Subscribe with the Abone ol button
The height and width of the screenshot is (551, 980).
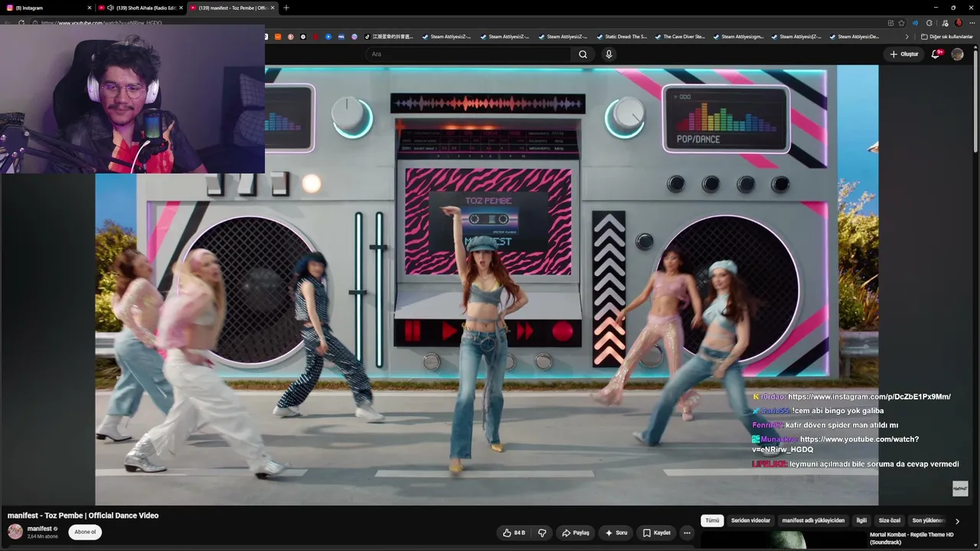85,532
